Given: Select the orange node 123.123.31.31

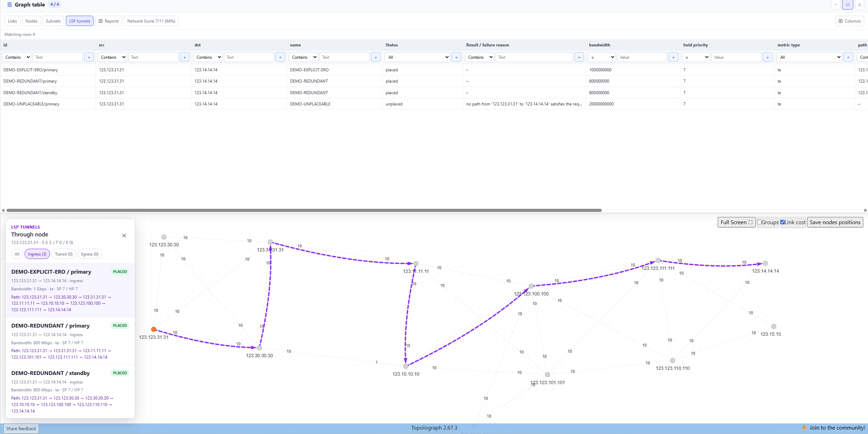Looking at the screenshot, I should [154, 329].
